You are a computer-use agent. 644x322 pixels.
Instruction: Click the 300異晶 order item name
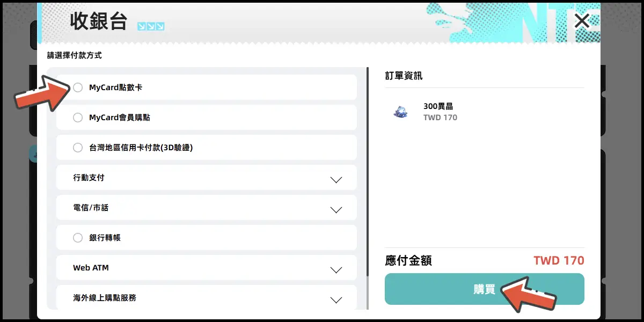point(438,106)
